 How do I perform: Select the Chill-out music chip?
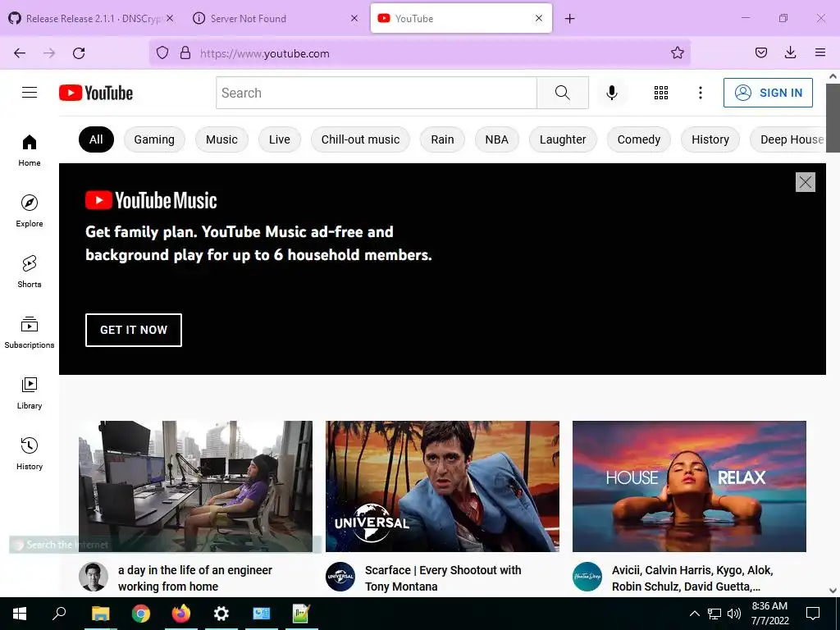pyautogui.click(x=361, y=139)
